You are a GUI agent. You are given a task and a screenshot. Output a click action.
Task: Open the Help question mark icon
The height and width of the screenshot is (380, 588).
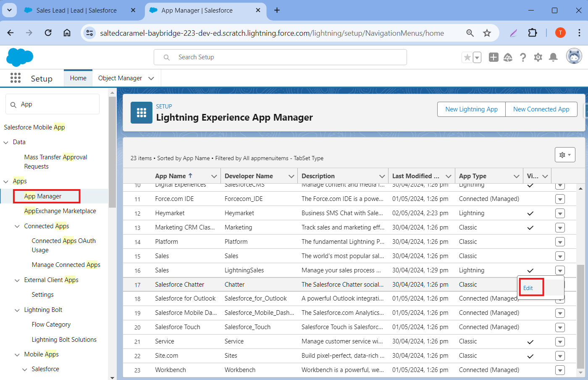click(523, 58)
